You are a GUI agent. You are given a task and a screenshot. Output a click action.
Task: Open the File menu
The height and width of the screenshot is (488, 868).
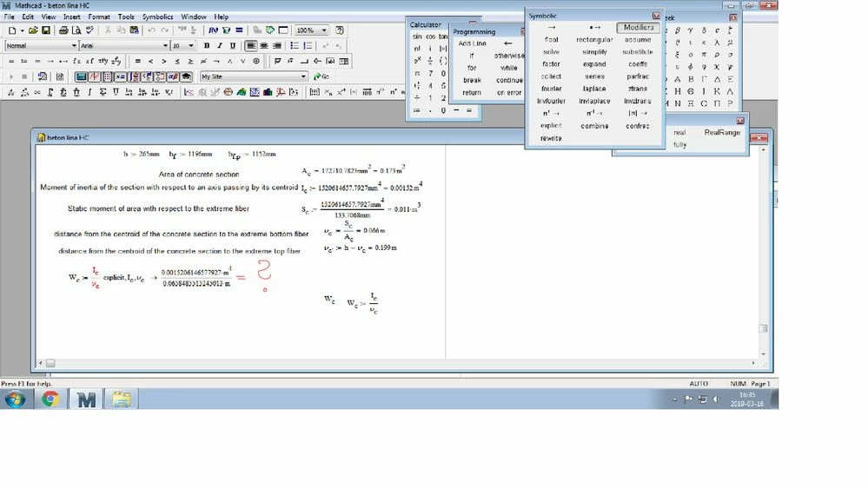point(10,16)
